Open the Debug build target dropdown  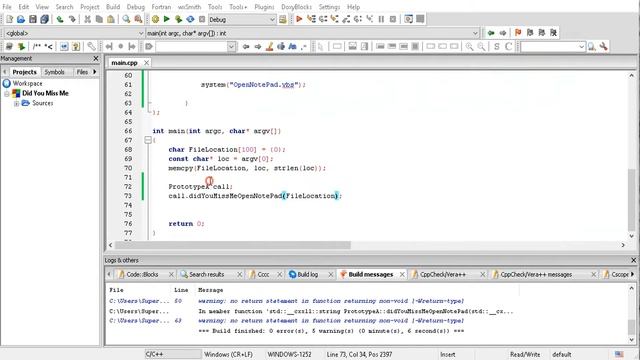pyautogui.click(x=273, y=19)
